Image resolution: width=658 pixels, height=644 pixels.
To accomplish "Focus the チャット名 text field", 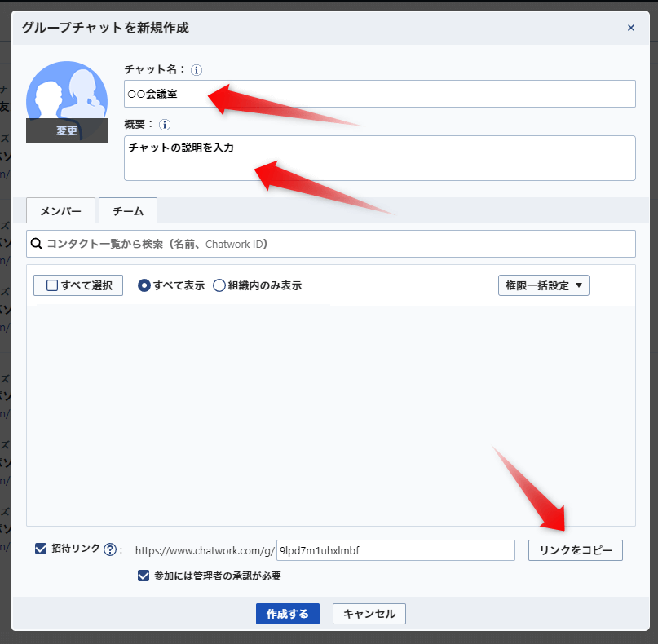I will point(380,94).
